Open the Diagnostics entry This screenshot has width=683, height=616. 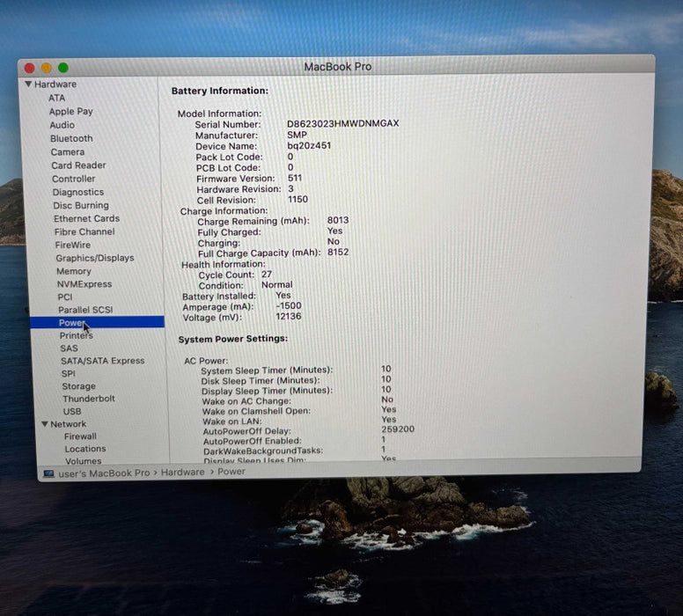[78, 192]
